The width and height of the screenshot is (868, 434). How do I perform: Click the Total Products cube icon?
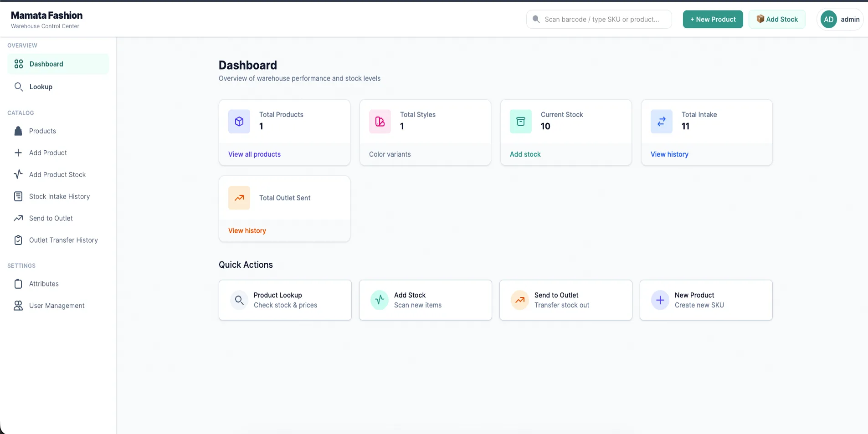tap(239, 122)
